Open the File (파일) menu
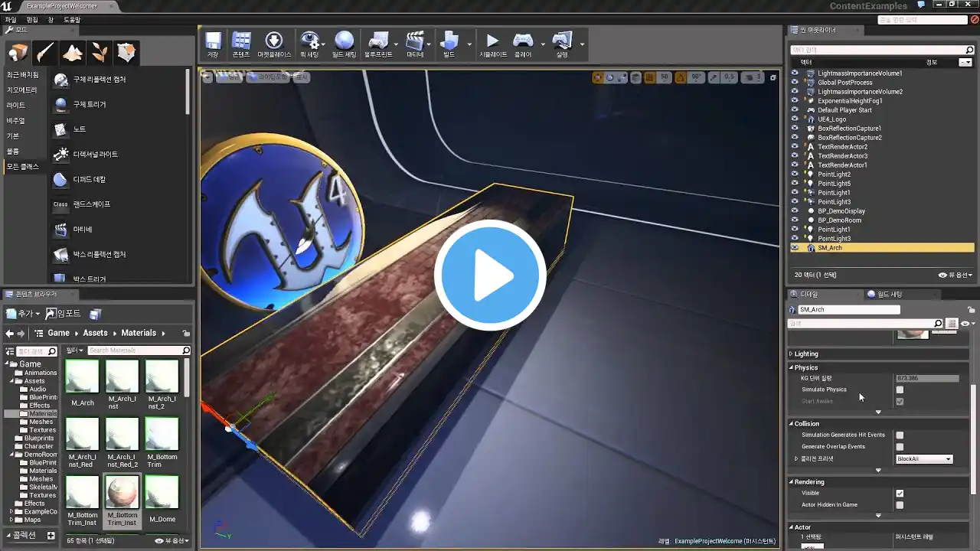 point(11,20)
